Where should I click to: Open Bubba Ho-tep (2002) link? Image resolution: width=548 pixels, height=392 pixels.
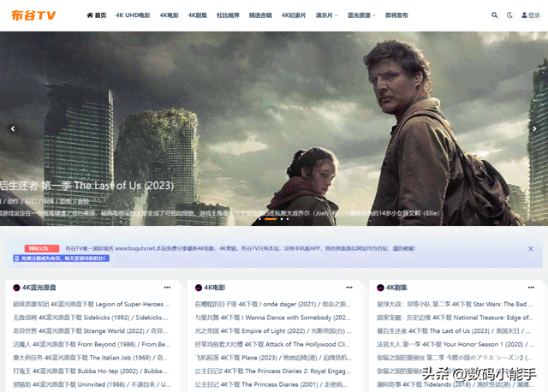pos(91,371)
